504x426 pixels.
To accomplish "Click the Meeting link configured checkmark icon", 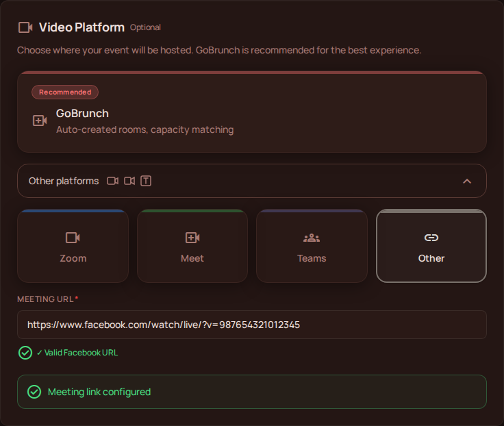I will (x=34, y=392).
